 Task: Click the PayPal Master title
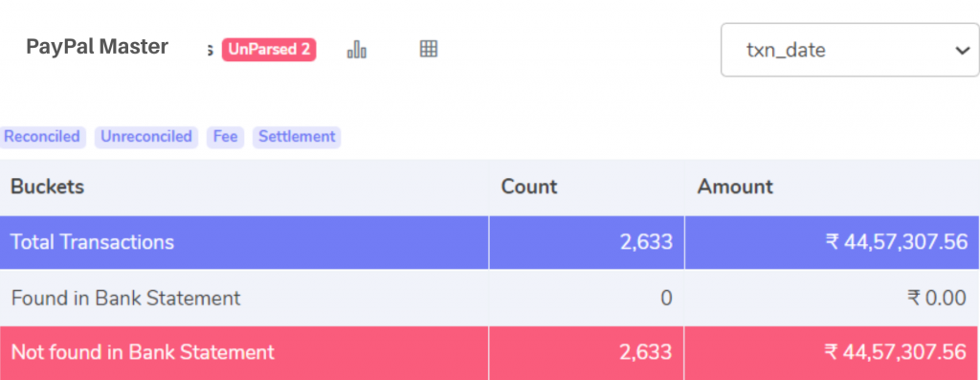pos(98,47)
